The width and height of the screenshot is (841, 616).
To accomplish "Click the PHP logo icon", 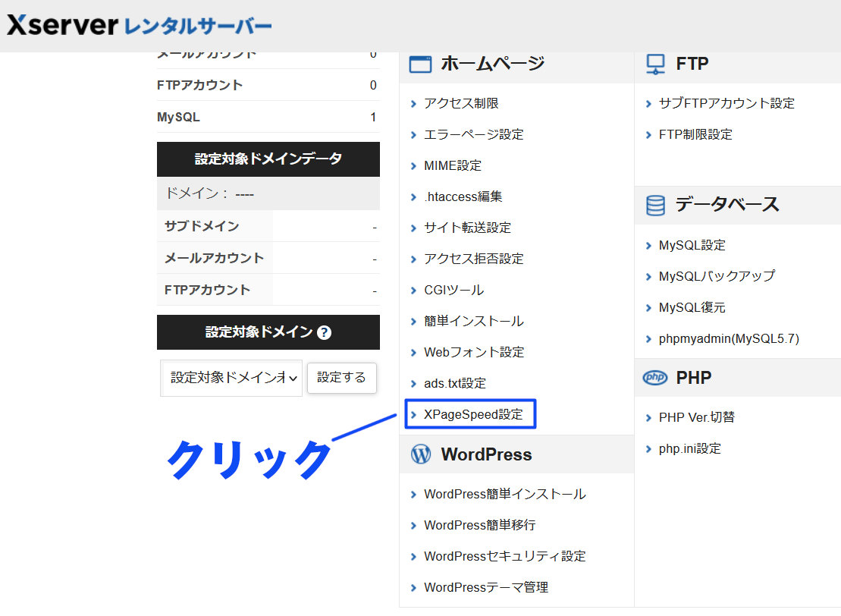I will click(655, 378).
